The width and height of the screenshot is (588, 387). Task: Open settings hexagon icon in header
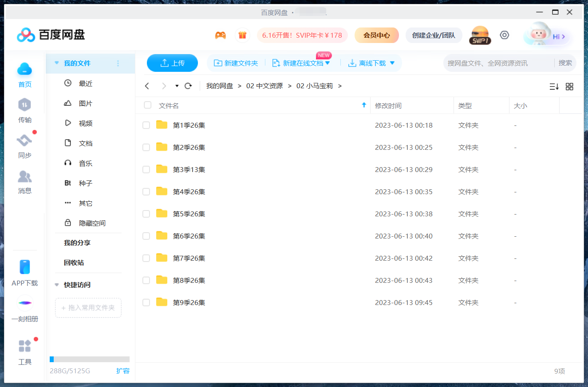pyautogui.click(x=505, y=35)
